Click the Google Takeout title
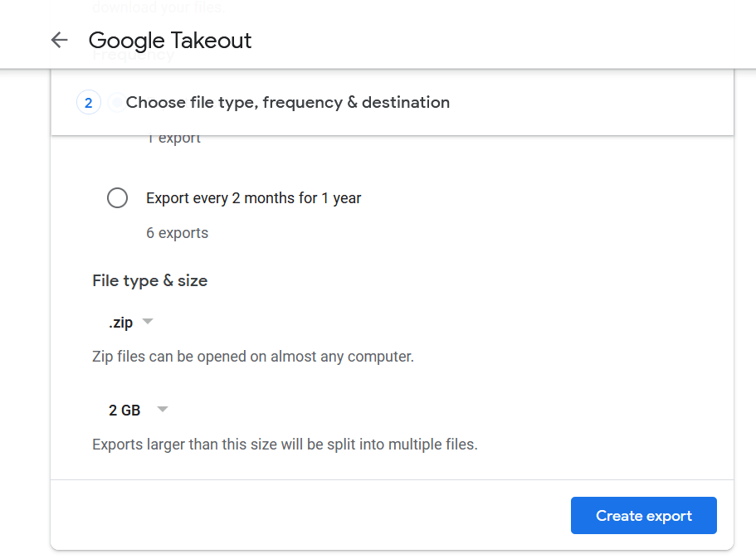Screen dimensions: 756x559 169,40
